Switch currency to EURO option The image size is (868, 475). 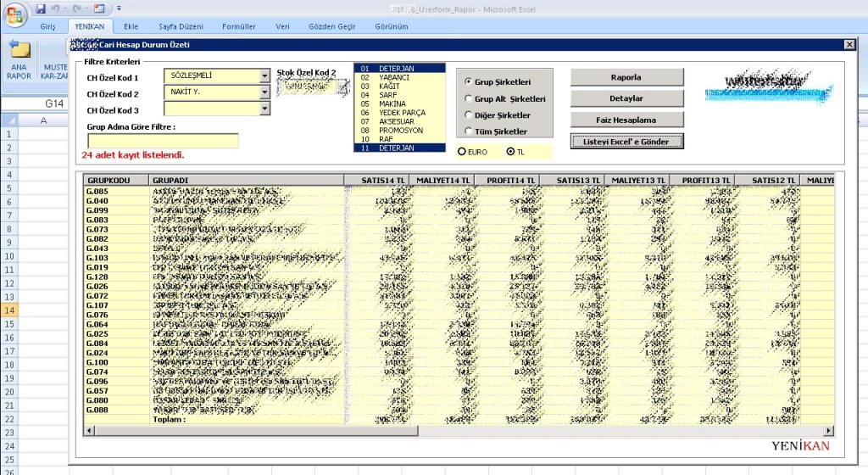click(x=462, y=152)
